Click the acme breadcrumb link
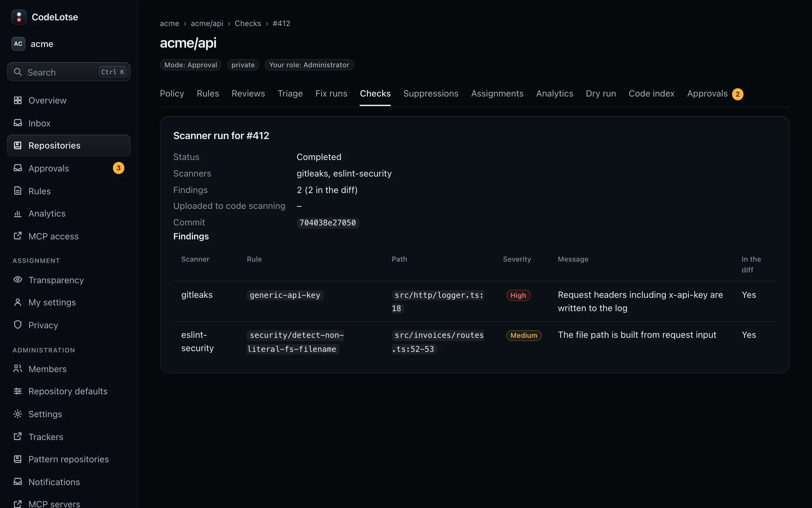The height and width of the screenshot is (508, 812). click(x=169, y=23)
